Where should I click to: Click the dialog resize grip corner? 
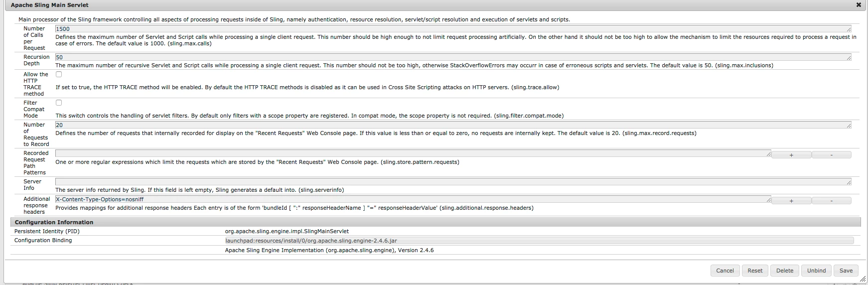(x=863, y=280)
